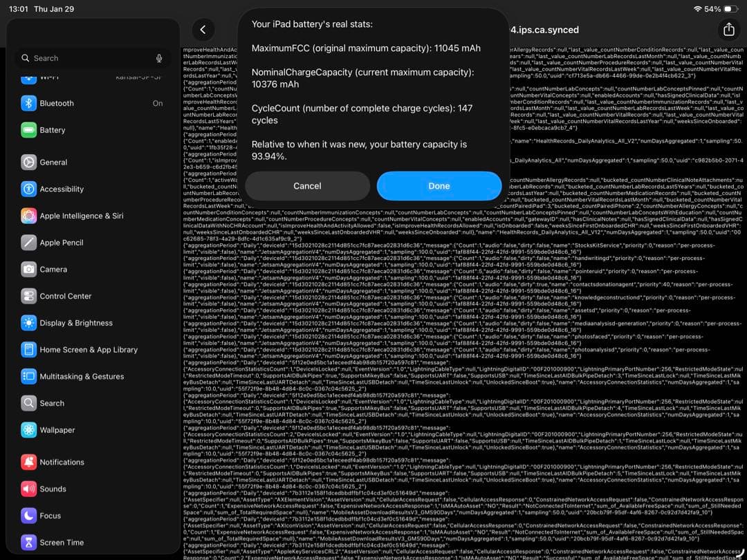Tap the back chevron button
The image size is (747, 560).
click(203, 30)
